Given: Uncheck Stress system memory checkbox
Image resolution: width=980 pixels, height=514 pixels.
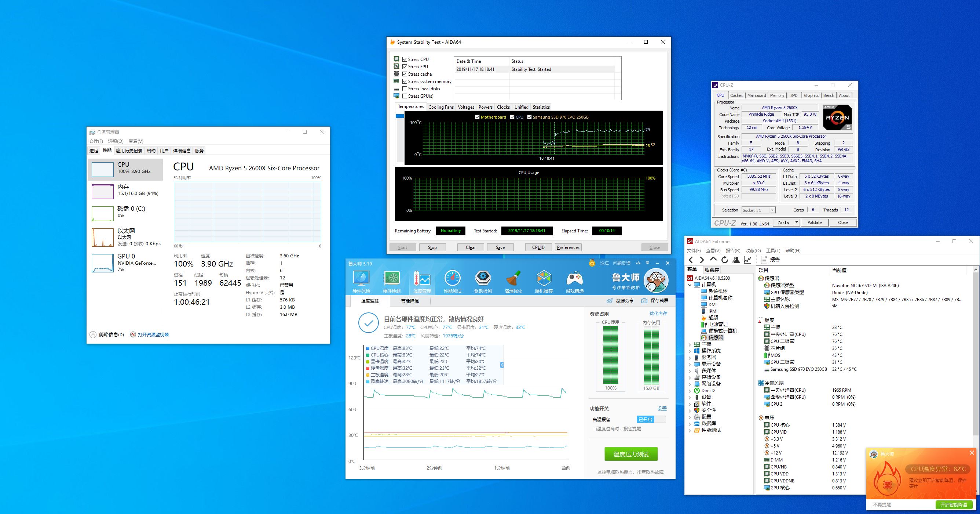Looking at the screenshot, I should pos(405,82).
